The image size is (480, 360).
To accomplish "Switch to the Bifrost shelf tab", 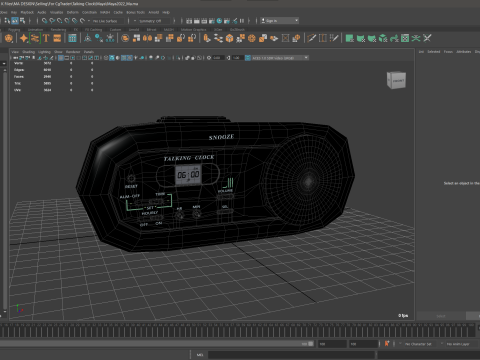I will point(152,30).
